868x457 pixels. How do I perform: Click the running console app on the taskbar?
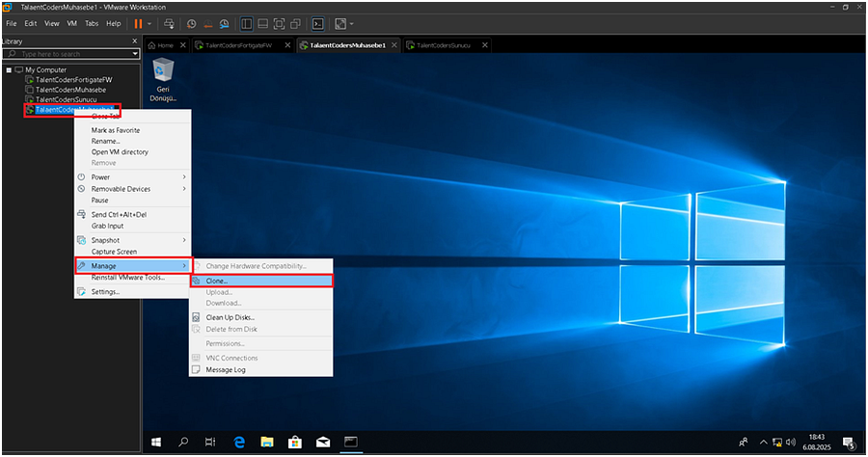[351, 443]
